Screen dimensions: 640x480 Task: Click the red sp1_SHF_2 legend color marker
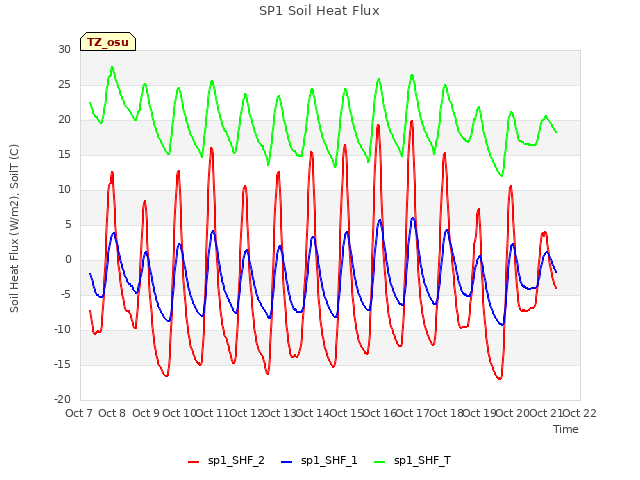193,462
